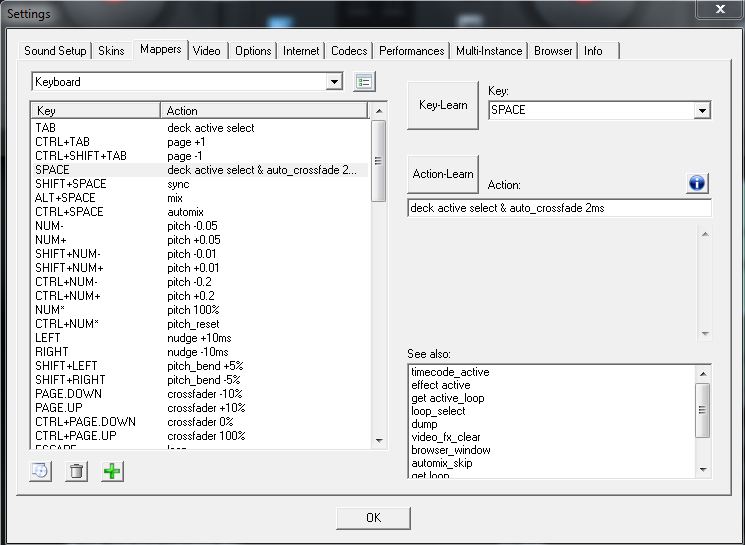
Task: Click timecode_active in the See also list
Action: pyautogui.click(x=450, y=372)
